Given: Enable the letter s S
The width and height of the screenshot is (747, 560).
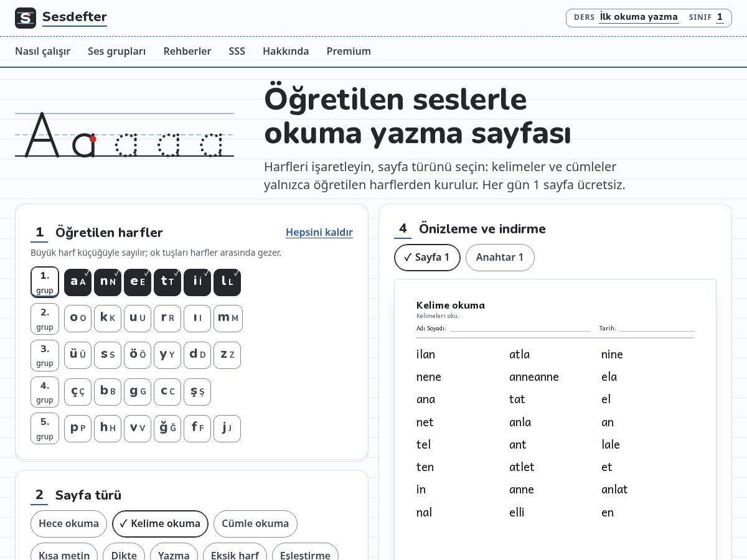Looking at the screenshot, I should pyautogui.click(x=108, y=355).
